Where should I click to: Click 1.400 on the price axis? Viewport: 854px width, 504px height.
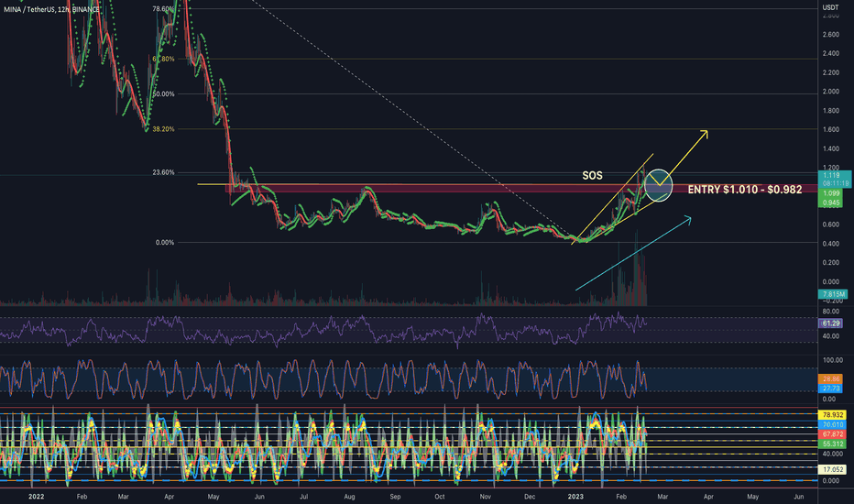(x=830, y=148)
